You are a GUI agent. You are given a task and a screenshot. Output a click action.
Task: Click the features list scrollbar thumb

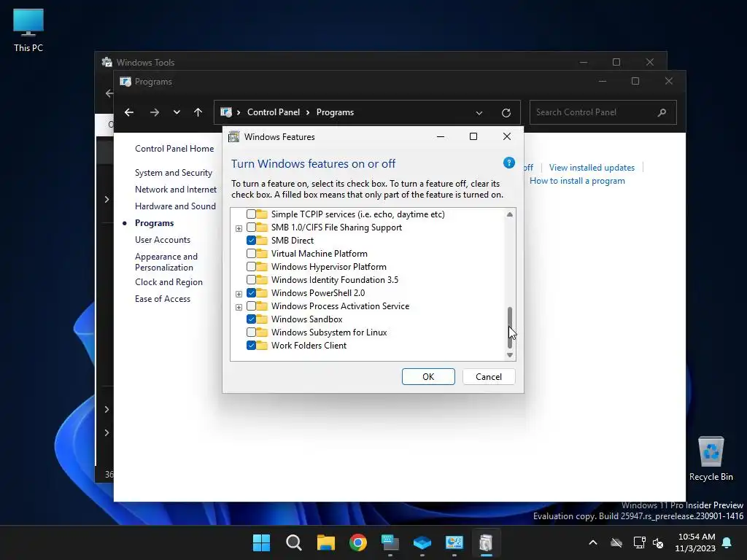pos(510,327)
